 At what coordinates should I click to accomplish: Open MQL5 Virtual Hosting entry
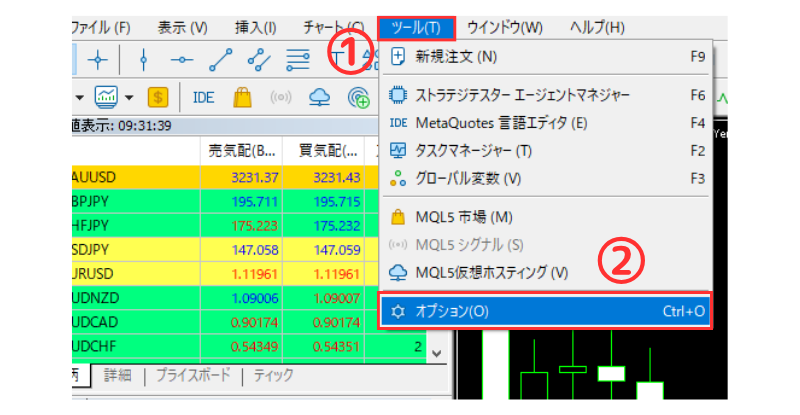point(546,273)
